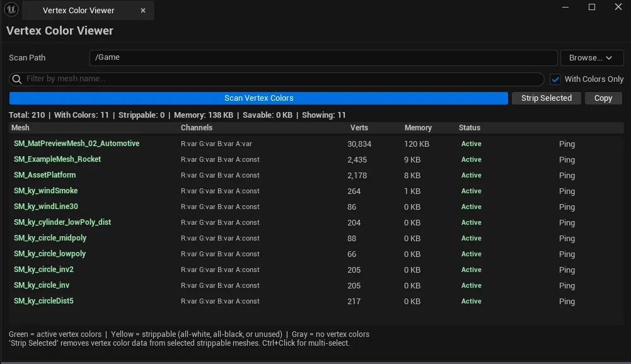
Task: Ping SM_ExampleMesh_Rocket
Action: click(x=567, y=160)
